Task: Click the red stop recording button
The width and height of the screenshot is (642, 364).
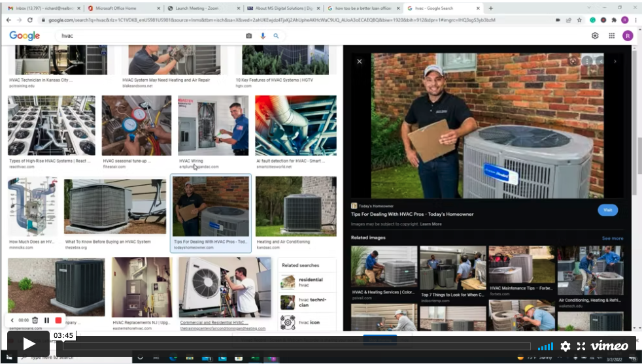Action: coord(58,320)
